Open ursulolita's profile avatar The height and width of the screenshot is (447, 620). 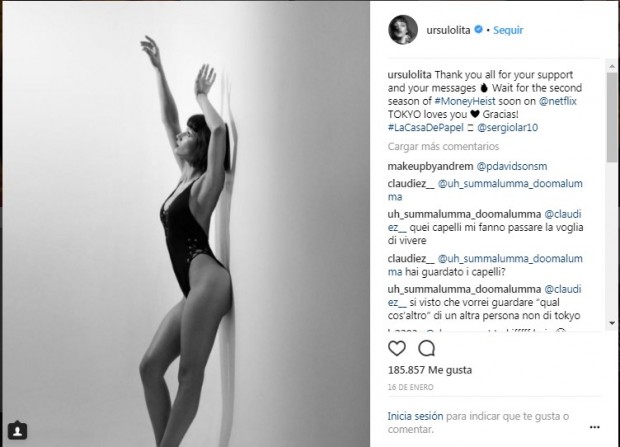point(403,30)
